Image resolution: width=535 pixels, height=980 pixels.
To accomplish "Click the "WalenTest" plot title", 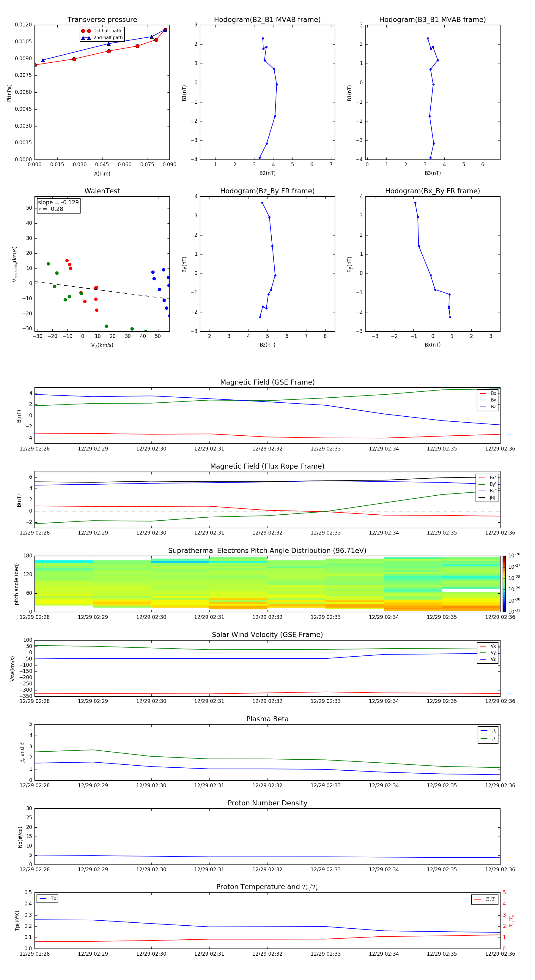I will tap(102, 191).
